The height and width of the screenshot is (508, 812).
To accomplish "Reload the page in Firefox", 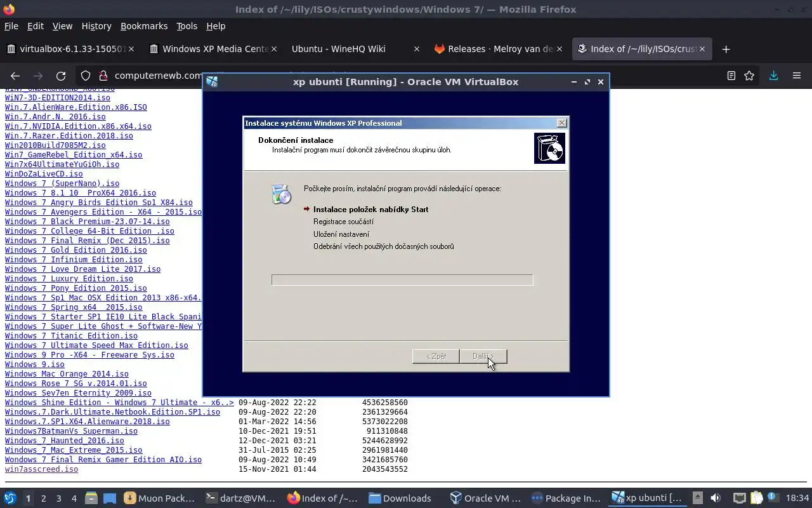I will 61,76.
